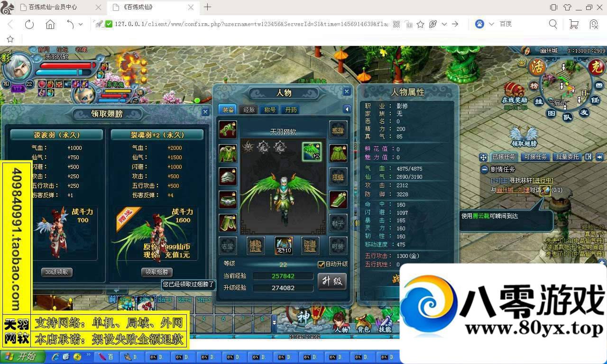Click the 幽州城-刘瑾 quest link
Image resolution: width=607 pixels, height=364 pixels.
coord(513,190)
